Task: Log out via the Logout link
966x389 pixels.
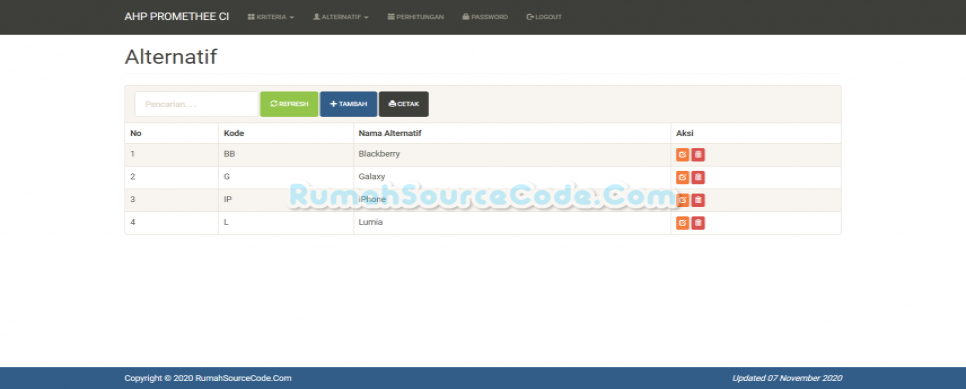Action: pos(544,17)
